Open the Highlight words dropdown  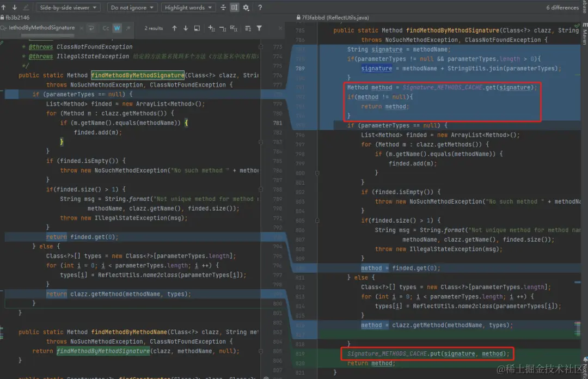pyautogui.click(x=188, y=8)
